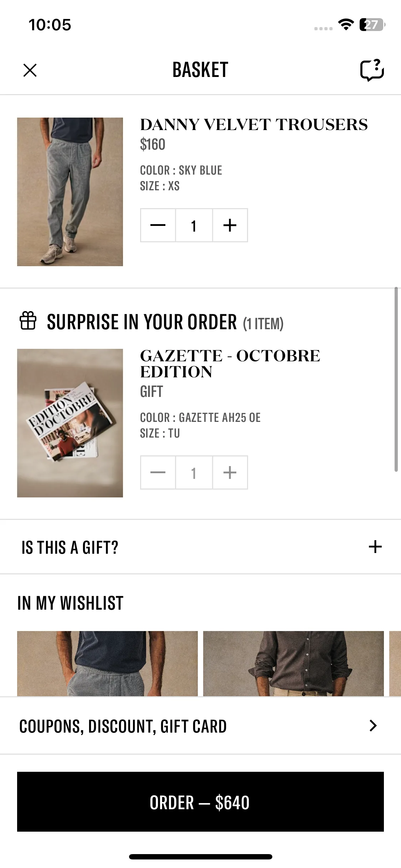This screenshot has height=868, width=401.
Task: Increase Gazette gift quantity with plus
Action: [230, 472]
